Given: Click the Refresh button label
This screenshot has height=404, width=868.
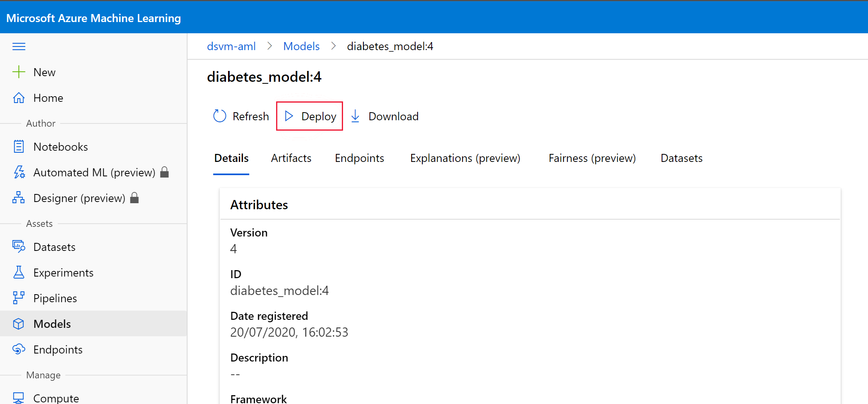Looking at the screenshot, I should (x=251, y=116).
